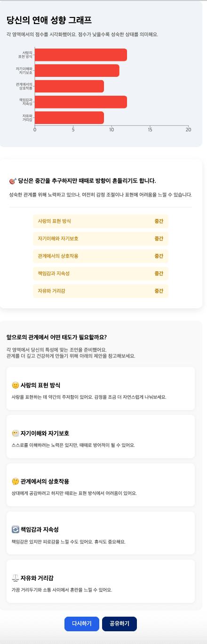Click the emoji next to 자기이해와 자기보호 advice
Viewport: 207px width, 644px height.
point(15,433)
